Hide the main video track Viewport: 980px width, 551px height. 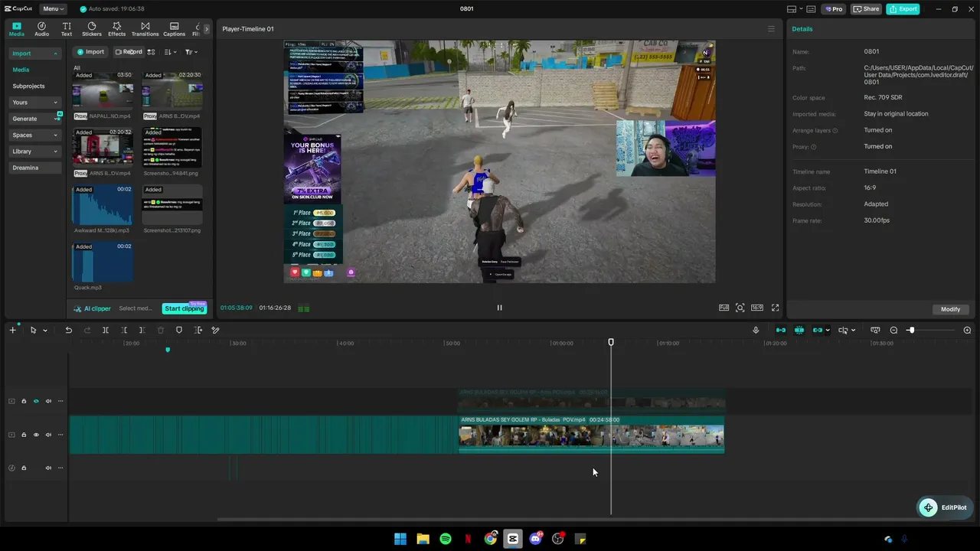[36, 435]
